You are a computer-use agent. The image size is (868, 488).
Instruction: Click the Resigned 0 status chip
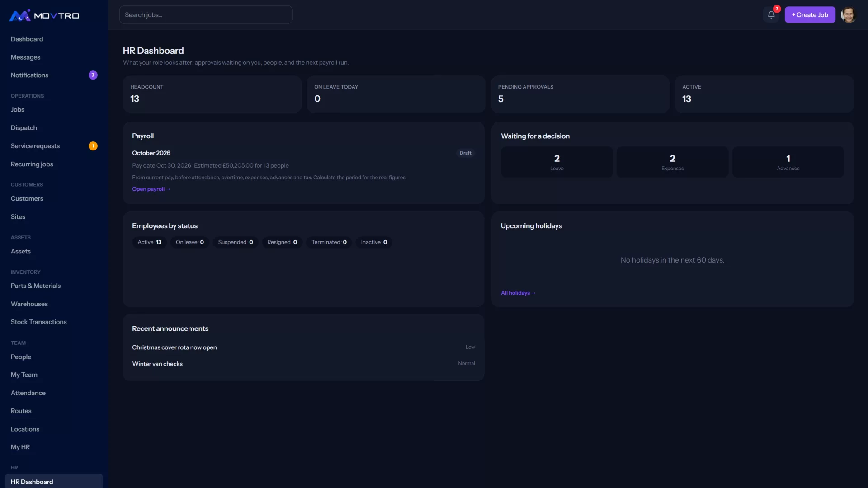tap(282, 242)
